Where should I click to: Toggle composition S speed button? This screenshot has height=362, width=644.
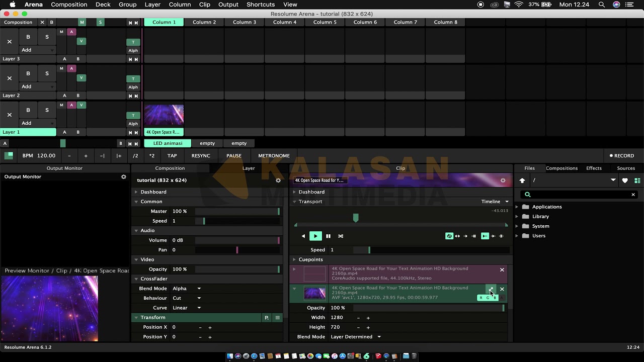click(100, 22)
